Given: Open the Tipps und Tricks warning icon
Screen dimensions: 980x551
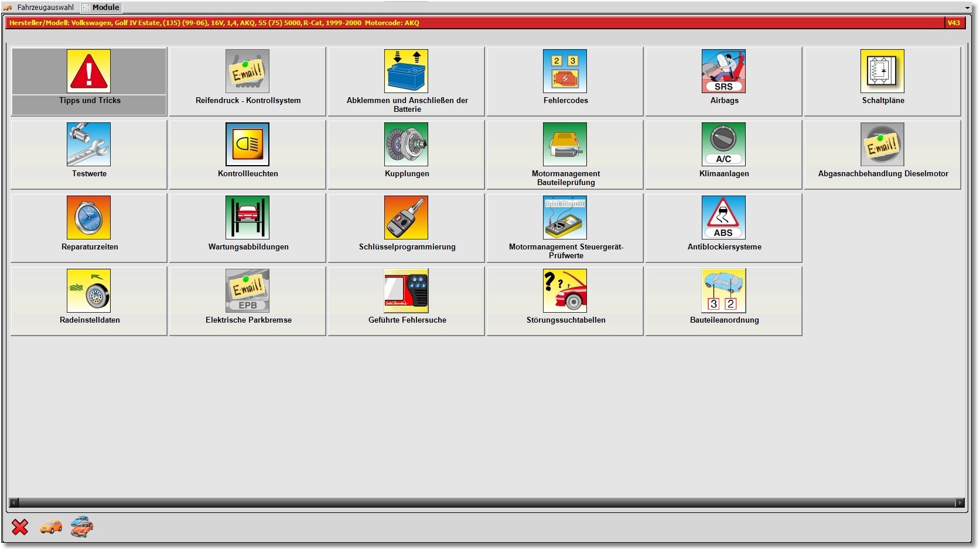Looking at the screenshot, I should 88,71.
